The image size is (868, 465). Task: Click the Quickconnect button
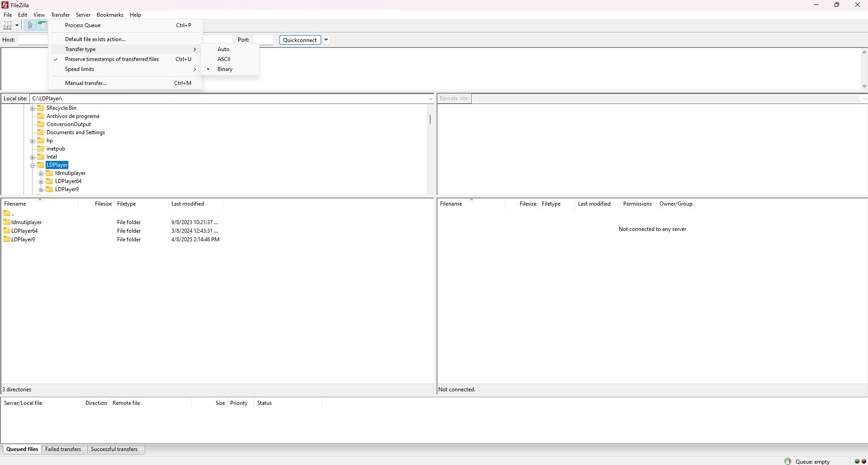coord(300,40)
